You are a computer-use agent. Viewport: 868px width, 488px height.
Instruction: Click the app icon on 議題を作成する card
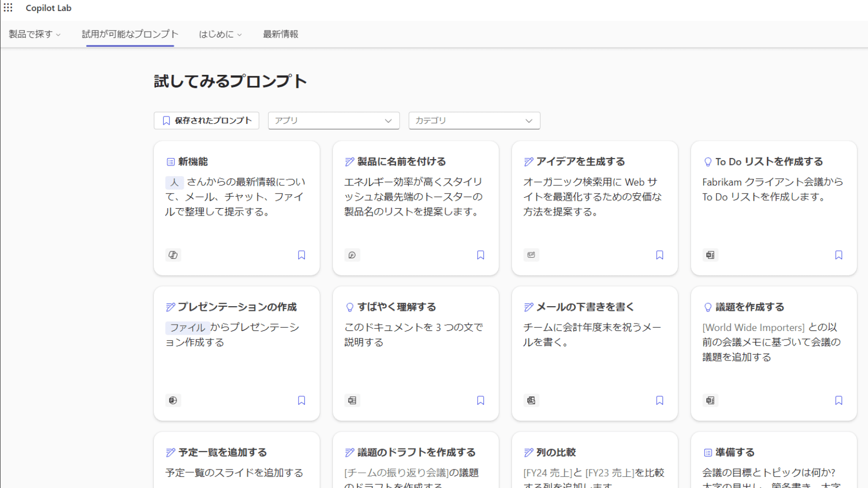click(710, 401)
